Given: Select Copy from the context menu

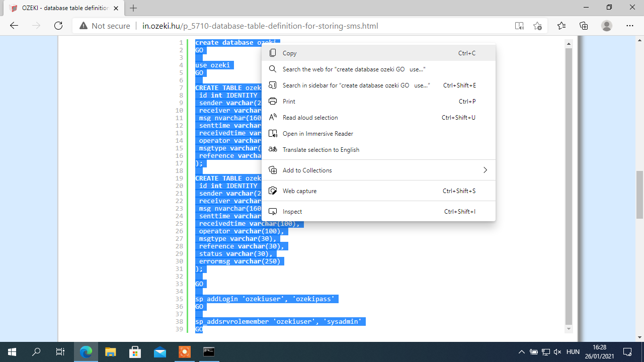Looking at the screenshot, I should click(x=290, y=53).
